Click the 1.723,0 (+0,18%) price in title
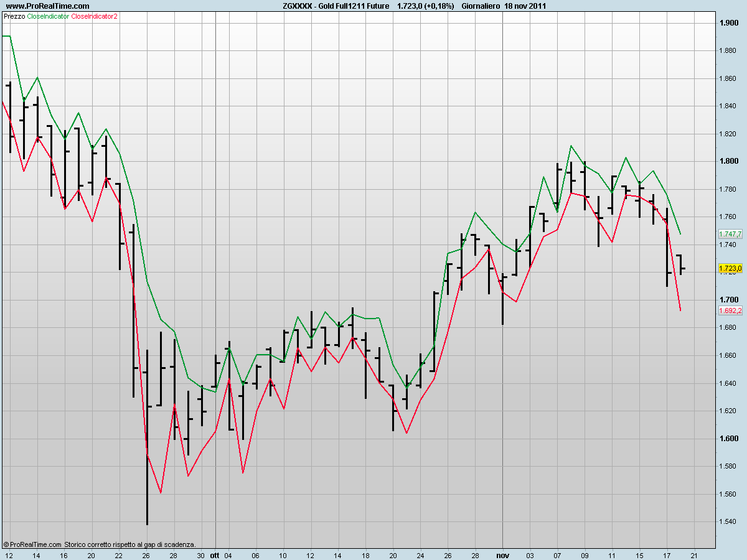This screenshot has height=560, width=747. tap(426, 6)
